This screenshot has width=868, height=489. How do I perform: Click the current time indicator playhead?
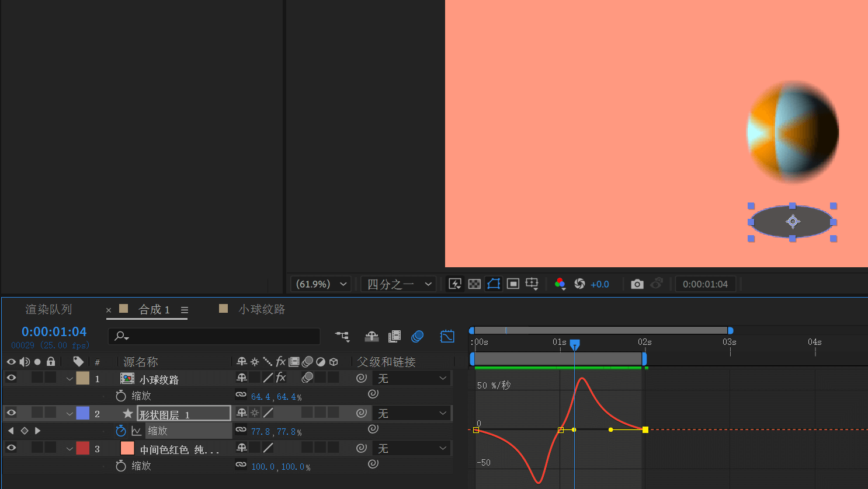[x=575, y=344]
